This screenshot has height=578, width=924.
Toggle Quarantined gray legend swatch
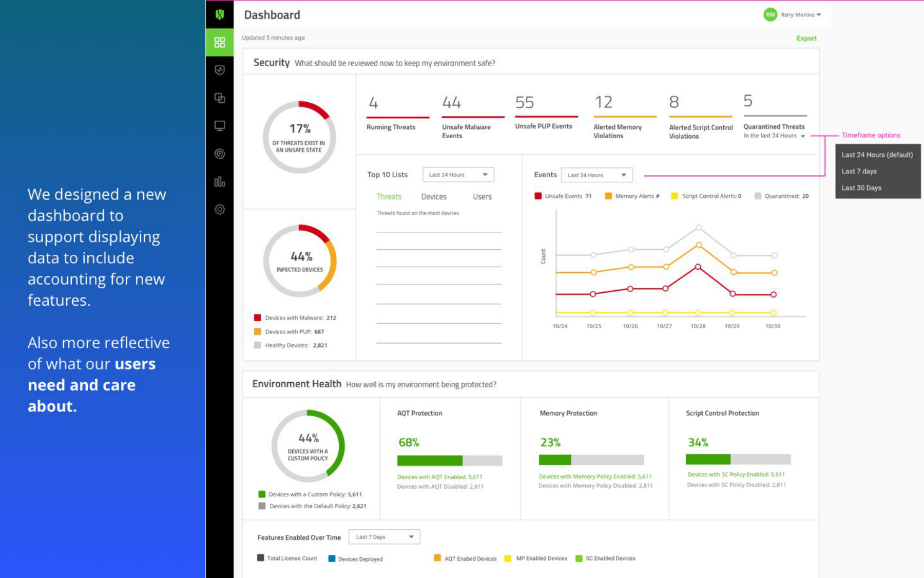[758, 196]
